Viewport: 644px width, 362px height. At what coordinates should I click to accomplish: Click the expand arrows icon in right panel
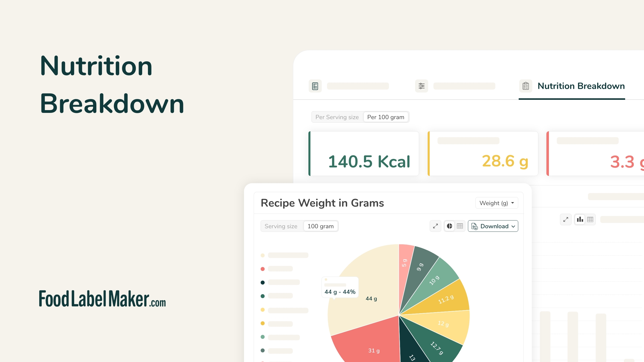tap(566, 219)
